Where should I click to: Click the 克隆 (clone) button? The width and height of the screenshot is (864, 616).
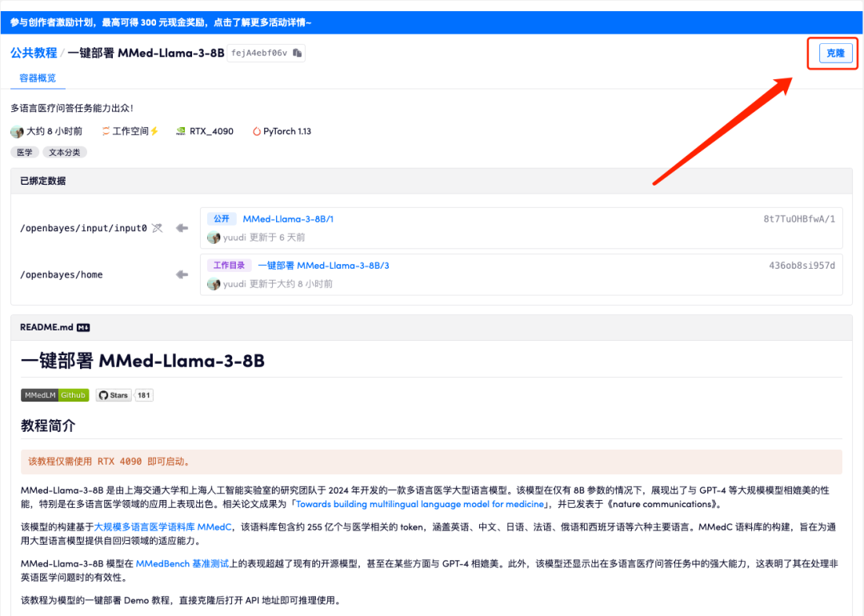tap(835, 54)
